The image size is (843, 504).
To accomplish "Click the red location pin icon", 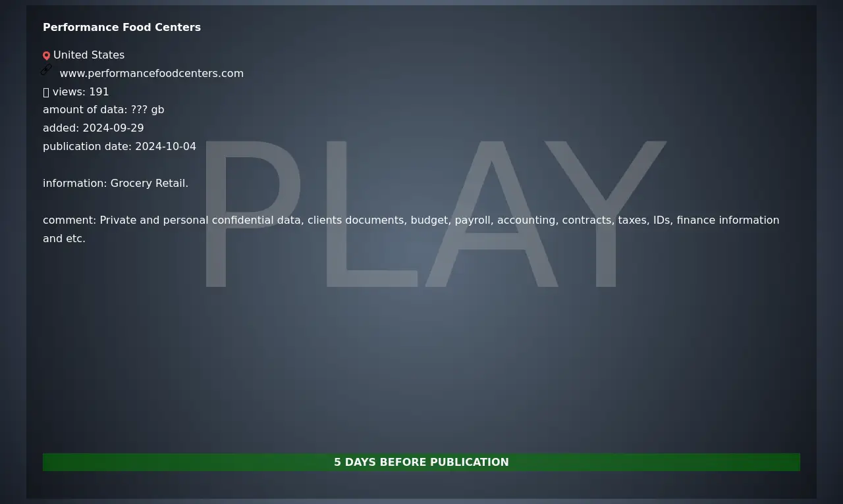I will point(46,56).
